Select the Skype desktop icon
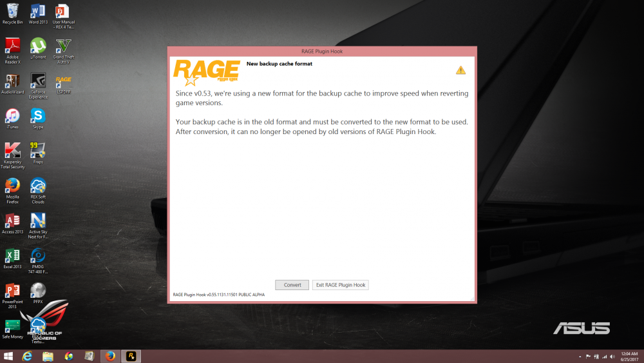Viewport: 644px width, 363px height. point(38,119)
